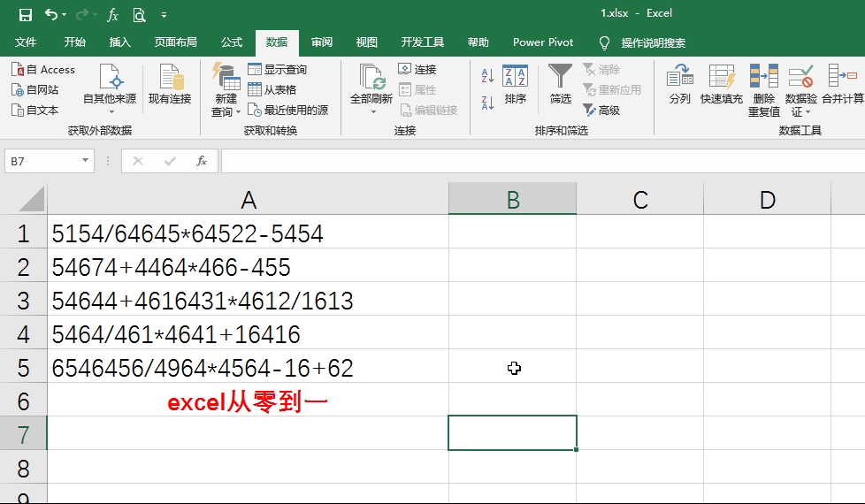865x504 pixels.
Task: Click the 现有连接 icon
Action: (x=170, y=77)
